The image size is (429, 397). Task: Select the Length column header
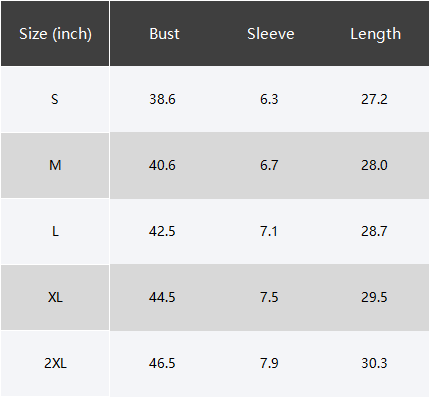[x=375, y=34]
